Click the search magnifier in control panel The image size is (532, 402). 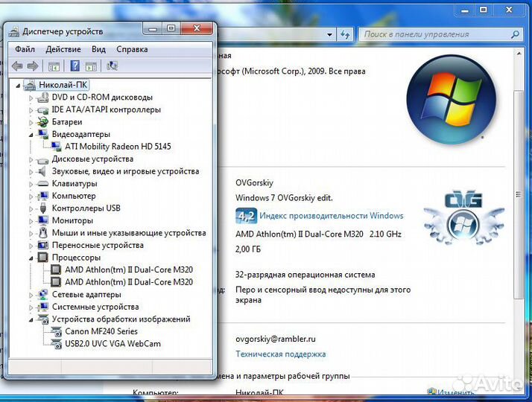coord(515,34)
